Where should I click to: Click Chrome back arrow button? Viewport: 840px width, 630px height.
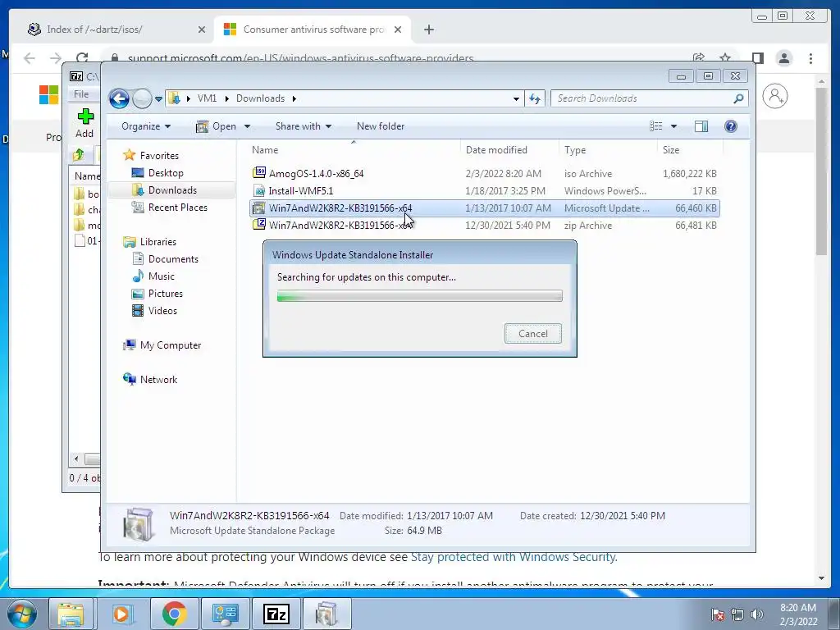pyautogui.click(x=30, y=58)
